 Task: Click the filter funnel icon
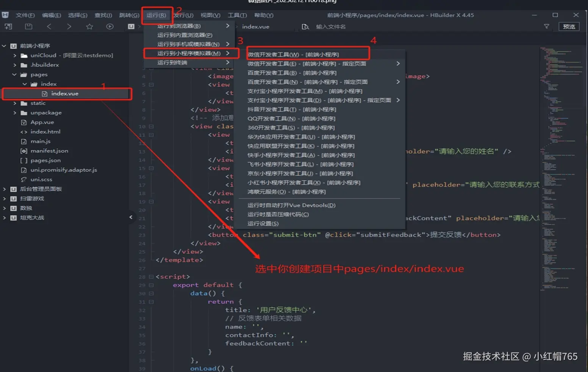coord(546,27)
